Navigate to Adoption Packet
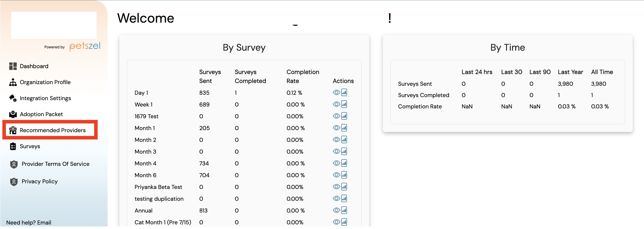 point(41,114)
